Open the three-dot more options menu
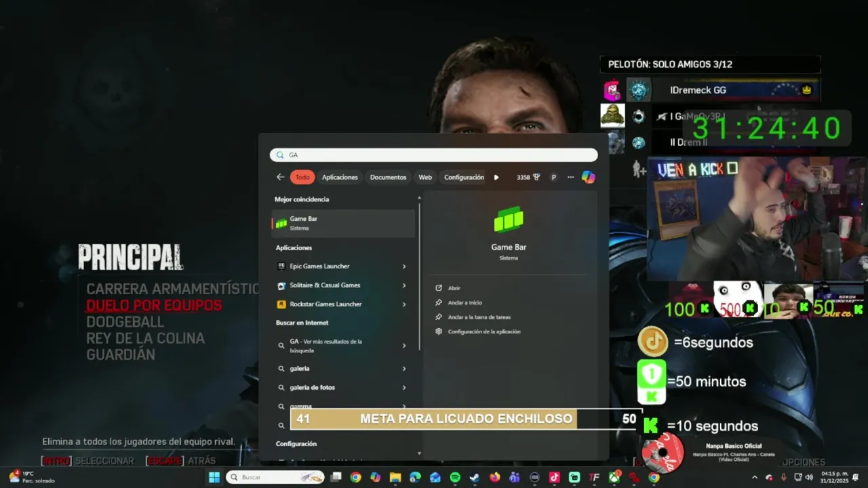Screen dimensions: 868x488 click(571, 177)
